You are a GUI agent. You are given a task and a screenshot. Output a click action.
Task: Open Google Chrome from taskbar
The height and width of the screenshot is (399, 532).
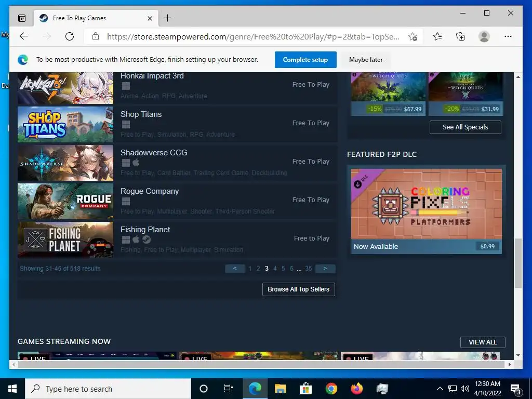(331, 389)
